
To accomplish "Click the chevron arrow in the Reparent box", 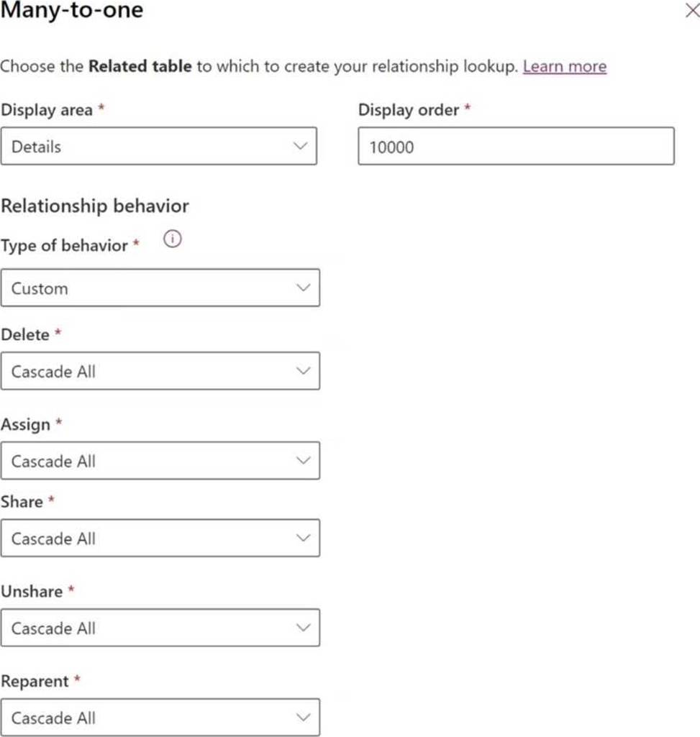I will click(304, 718).
